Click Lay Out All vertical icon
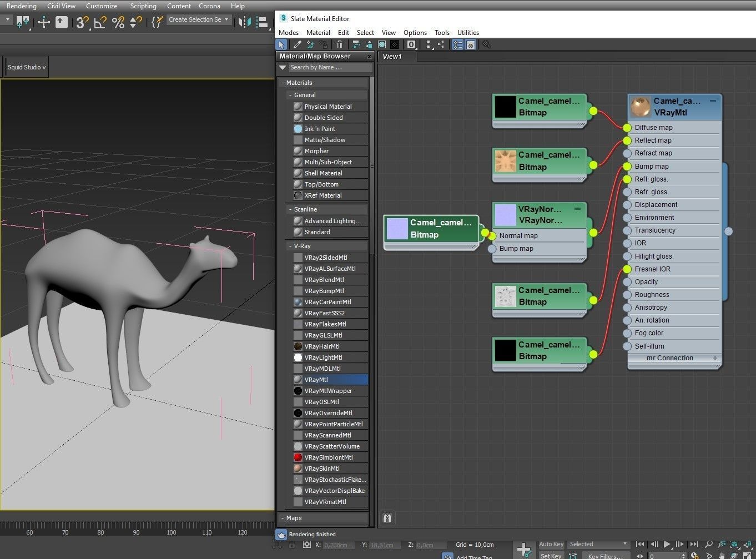The image size is (756, 559). pyautogui.click(x=428, y=45)
